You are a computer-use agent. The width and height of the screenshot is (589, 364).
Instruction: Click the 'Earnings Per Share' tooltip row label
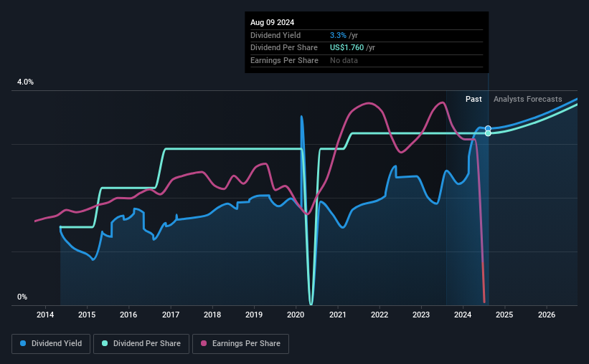tap(284, 60)
